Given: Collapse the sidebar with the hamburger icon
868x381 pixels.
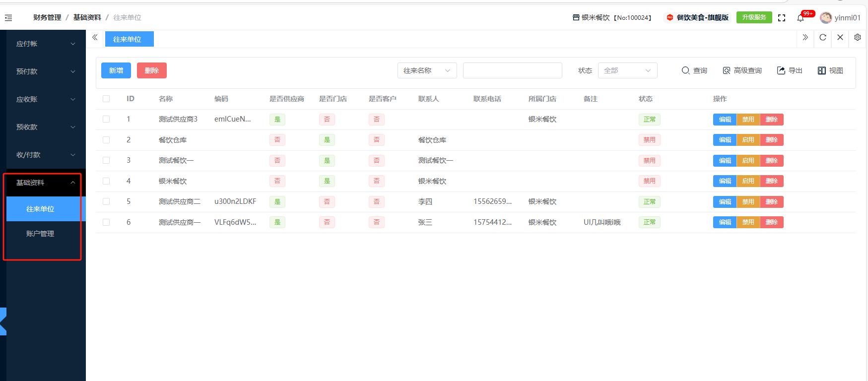Looking at the screenshot, I should point(8,18).
